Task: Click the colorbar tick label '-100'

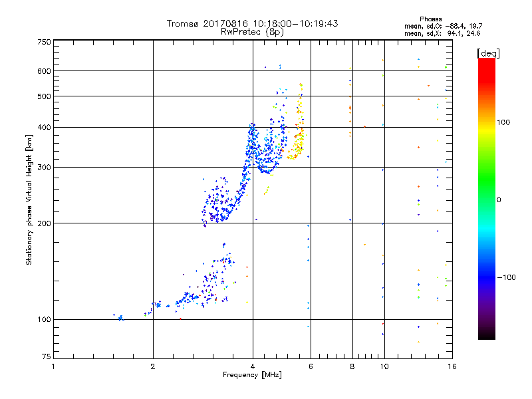Action: coord(507,277)
